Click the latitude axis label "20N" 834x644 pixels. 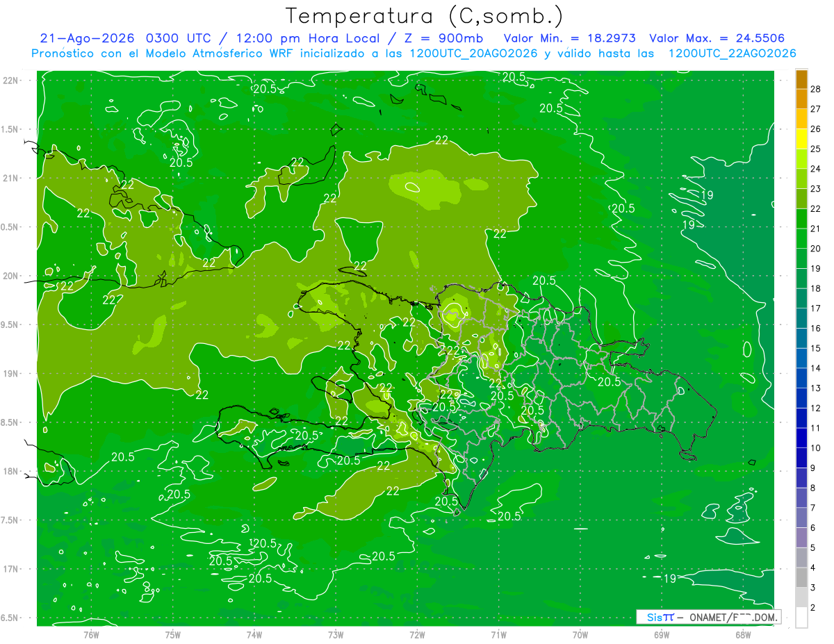(12, 276)
